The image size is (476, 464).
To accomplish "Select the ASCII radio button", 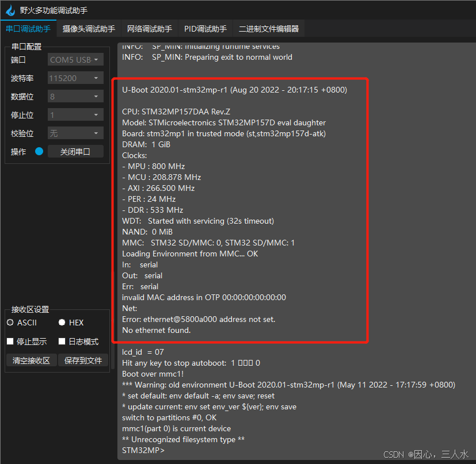I will 10,323.
